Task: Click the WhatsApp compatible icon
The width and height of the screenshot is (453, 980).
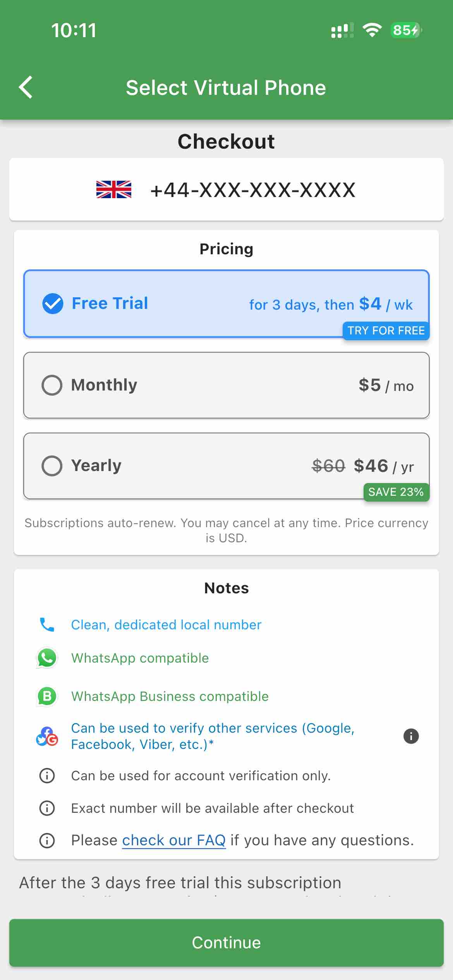Action: (x=46, y=658)
